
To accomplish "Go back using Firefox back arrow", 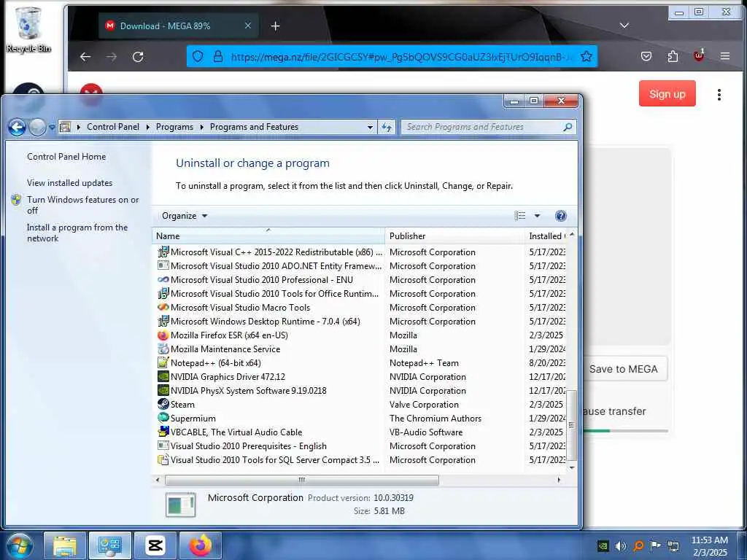I will point(85,57).
